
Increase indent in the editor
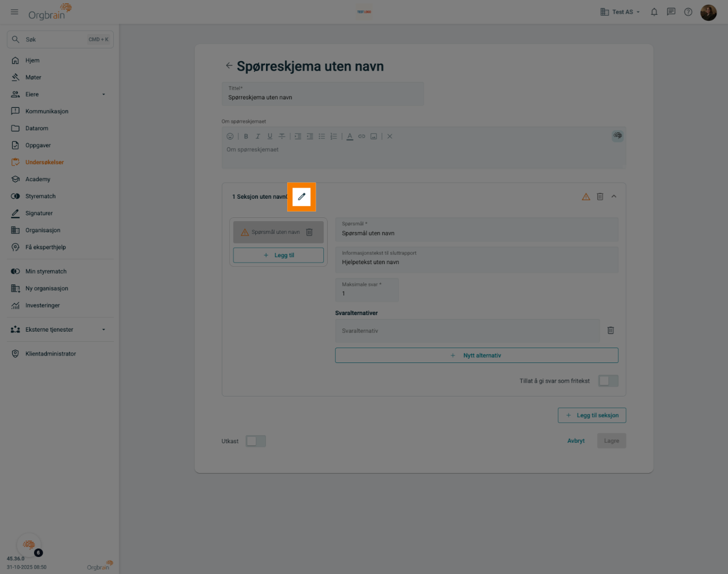298,137
